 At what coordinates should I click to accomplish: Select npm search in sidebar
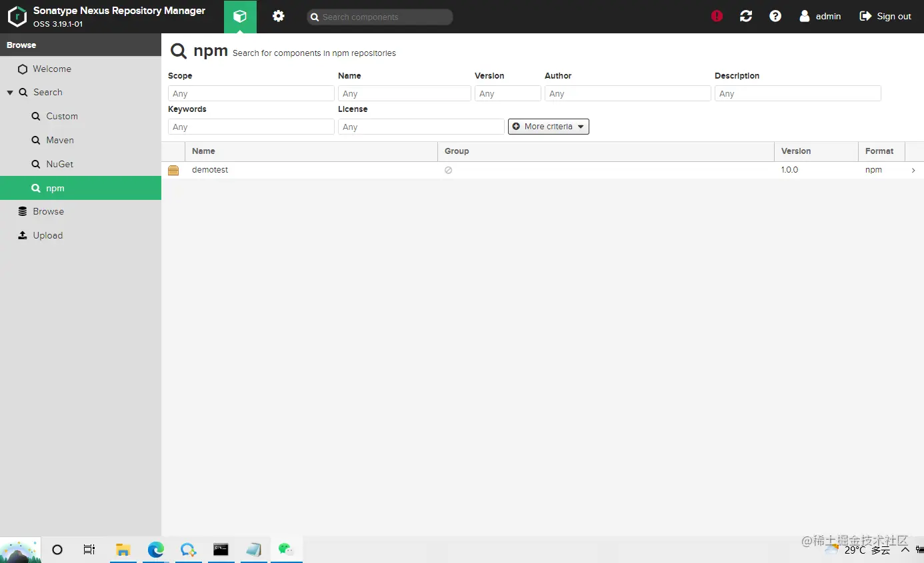pos(81,188)
